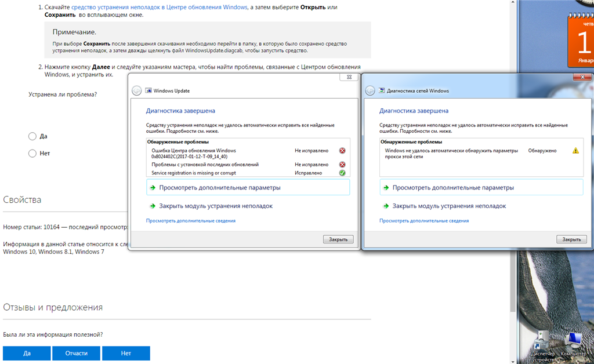594x364 pixels.
Task: Click "Отчасти" feedback button
Action: (76, 353)
